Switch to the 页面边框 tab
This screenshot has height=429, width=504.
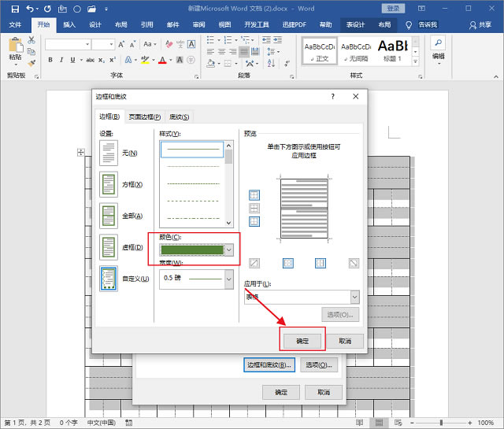point(145,116)
